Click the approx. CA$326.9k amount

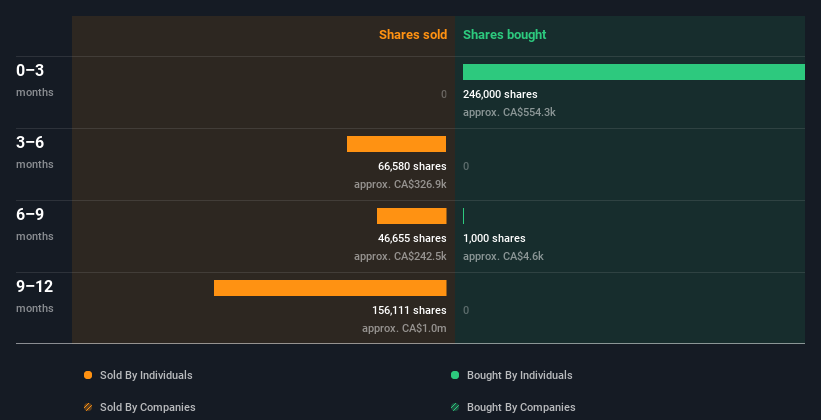pyautogui.click(x=400, y=184)
